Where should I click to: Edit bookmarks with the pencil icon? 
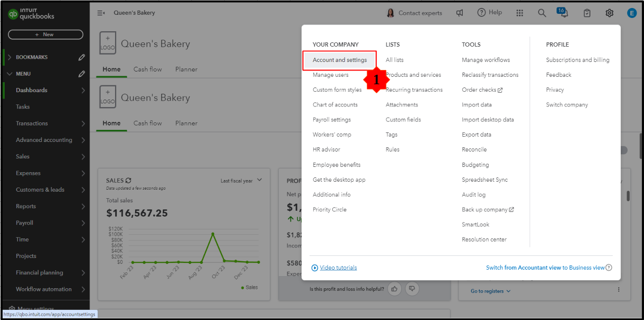pyautogui.click(x=82, y=57)
